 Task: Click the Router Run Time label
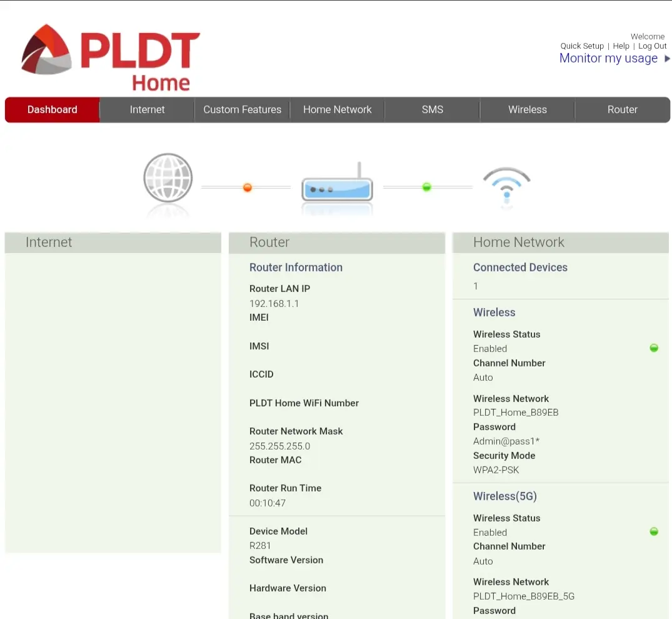(x=285, y=488)
